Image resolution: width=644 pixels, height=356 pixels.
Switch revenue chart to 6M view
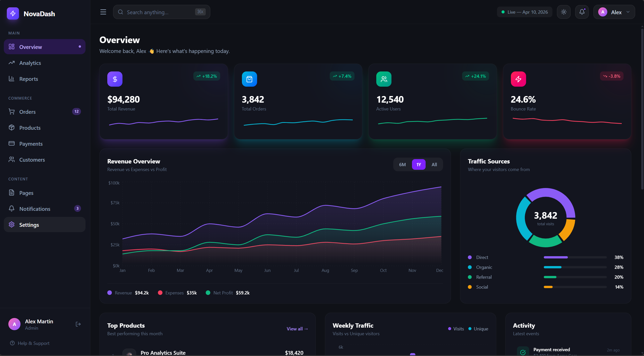click(402, 164)
